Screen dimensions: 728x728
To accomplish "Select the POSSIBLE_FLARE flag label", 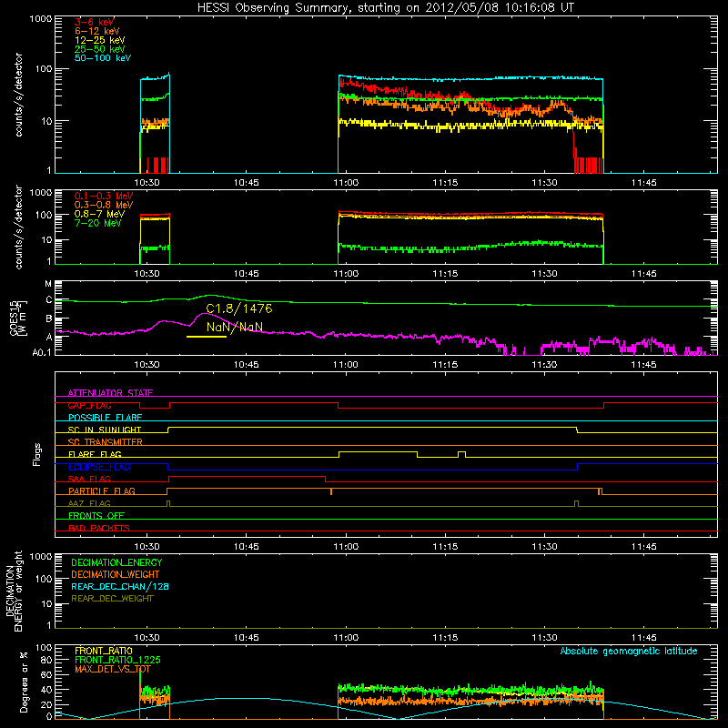I will click(105, 418).
